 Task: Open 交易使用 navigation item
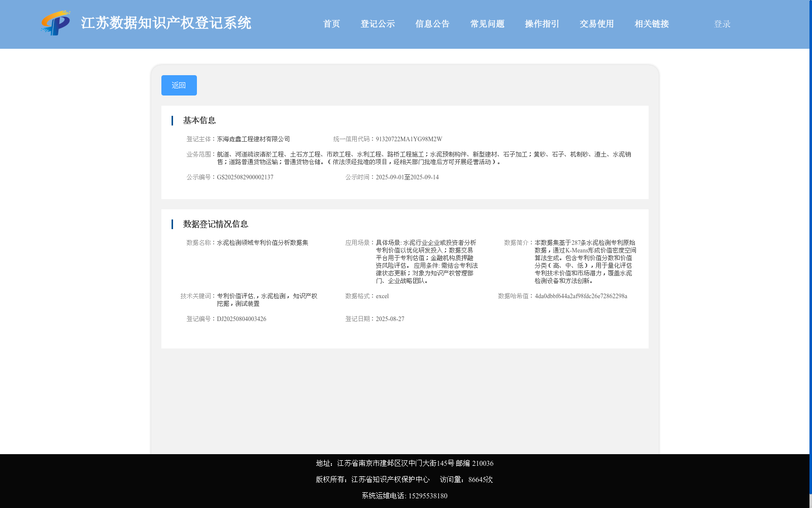(597, 24)
